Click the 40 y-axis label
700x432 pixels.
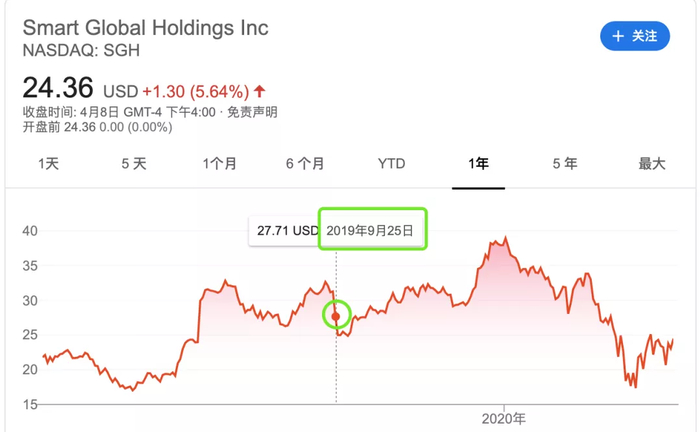(30, 231)
